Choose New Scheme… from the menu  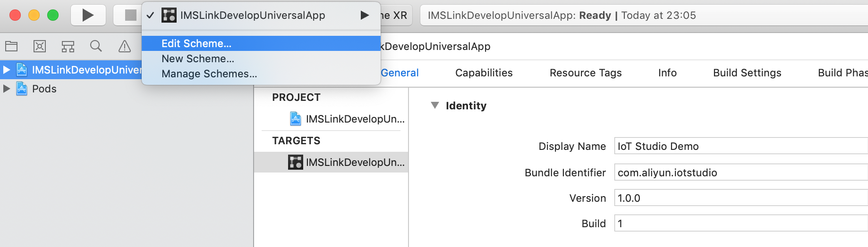[x=261, y=58]
